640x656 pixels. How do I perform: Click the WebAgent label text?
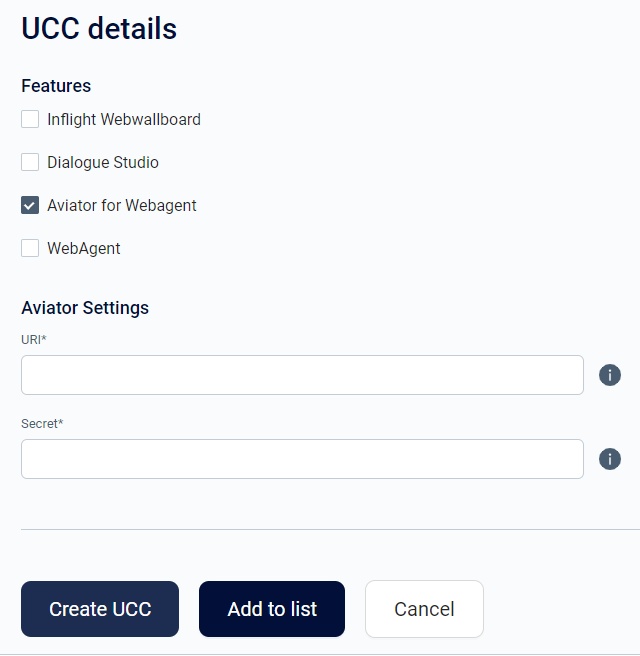pos(84,249)
